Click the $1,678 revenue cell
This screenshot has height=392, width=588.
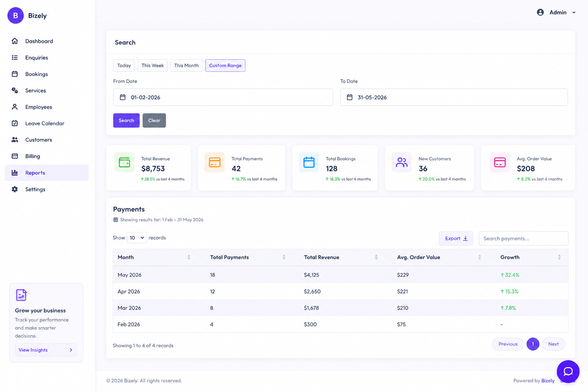click(x=311, y=308)
